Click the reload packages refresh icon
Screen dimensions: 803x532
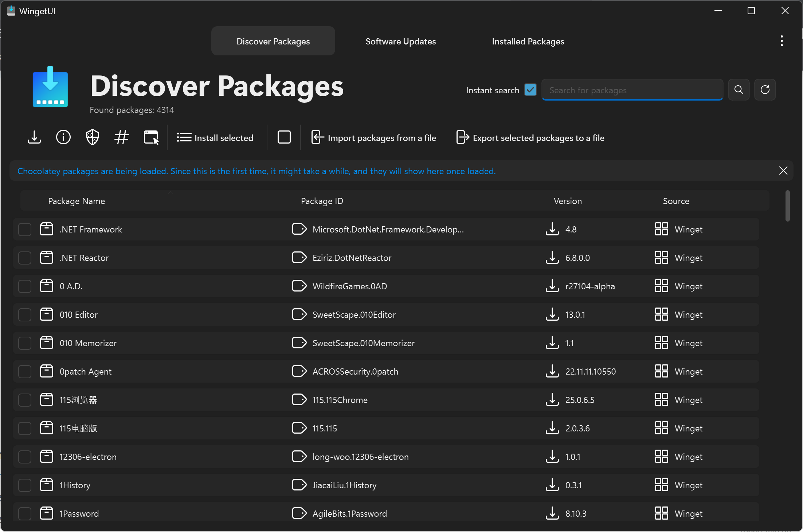[765, 90]
